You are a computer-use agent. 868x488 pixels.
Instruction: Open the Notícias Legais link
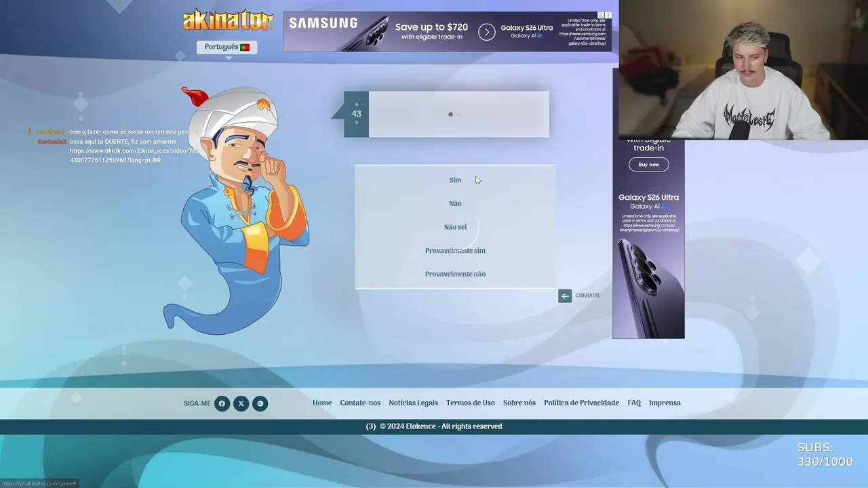(x=413, y=403)
